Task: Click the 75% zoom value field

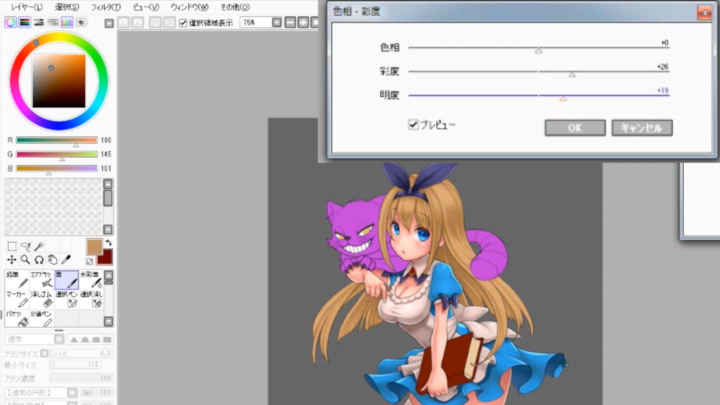Action: point(256,22)
